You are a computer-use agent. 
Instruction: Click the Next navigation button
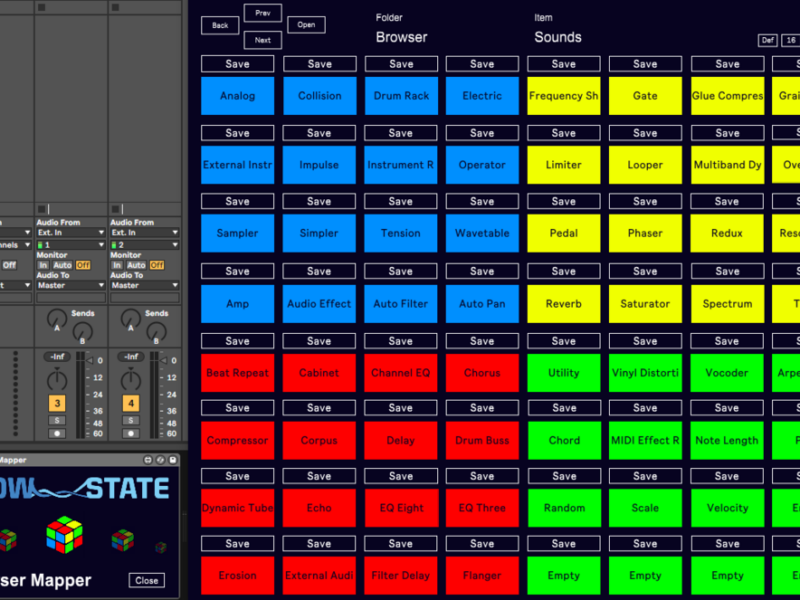point(262,40)
